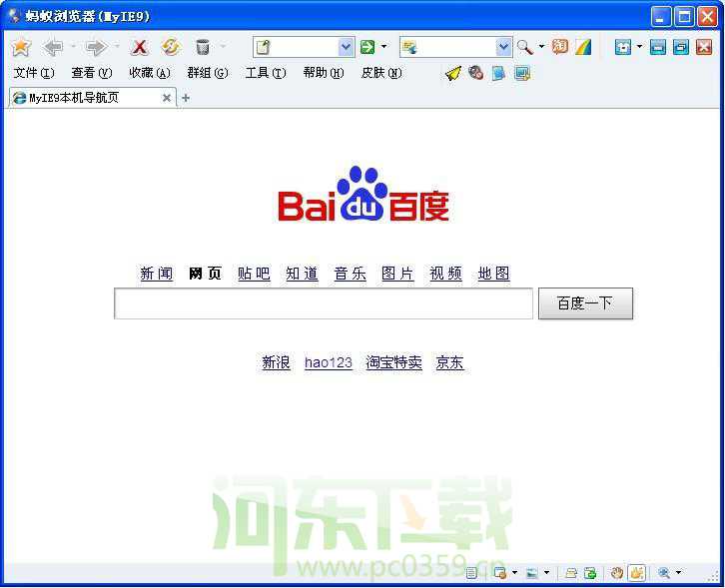Click the rainbow stripes icon
This screenshot has width=725, height=588.
(583, 47)
